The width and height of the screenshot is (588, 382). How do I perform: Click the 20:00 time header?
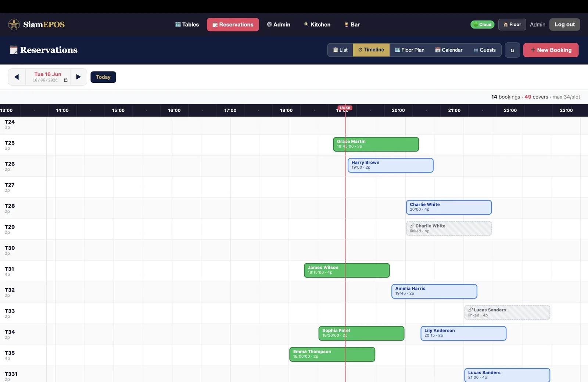click(398, 110)
